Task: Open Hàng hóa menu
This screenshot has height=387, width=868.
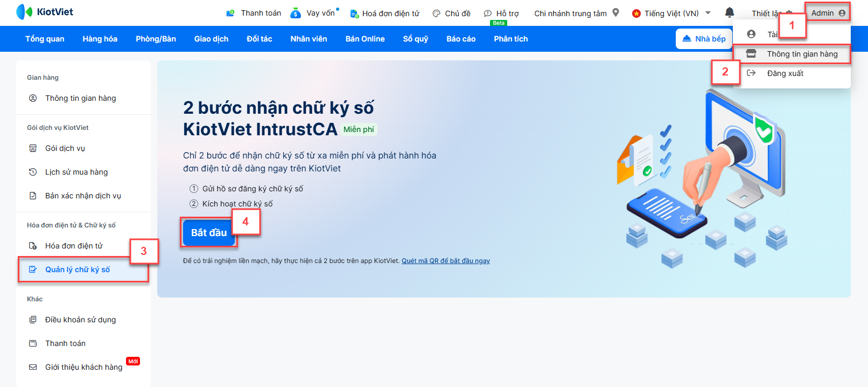Action: pyautogui.click(x=100, y=39)
